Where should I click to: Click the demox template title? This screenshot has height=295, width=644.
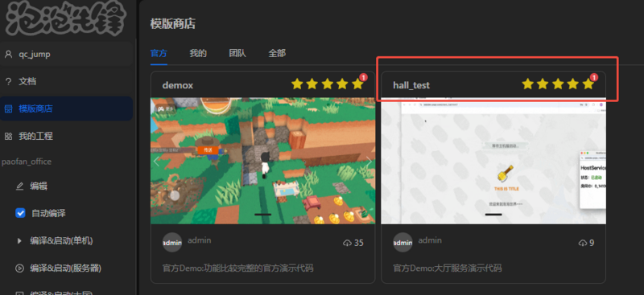(x=177, y=85)
